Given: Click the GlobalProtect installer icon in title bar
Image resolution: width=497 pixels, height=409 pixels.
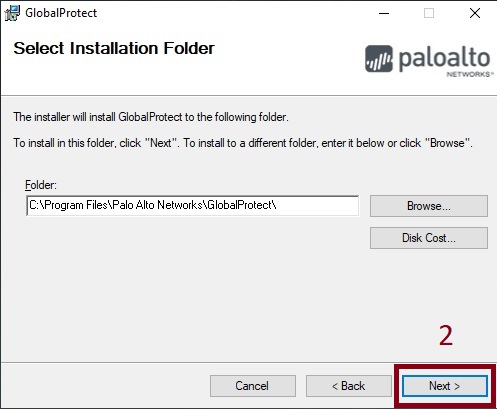Looking at the screenshot, I should 12,13.
